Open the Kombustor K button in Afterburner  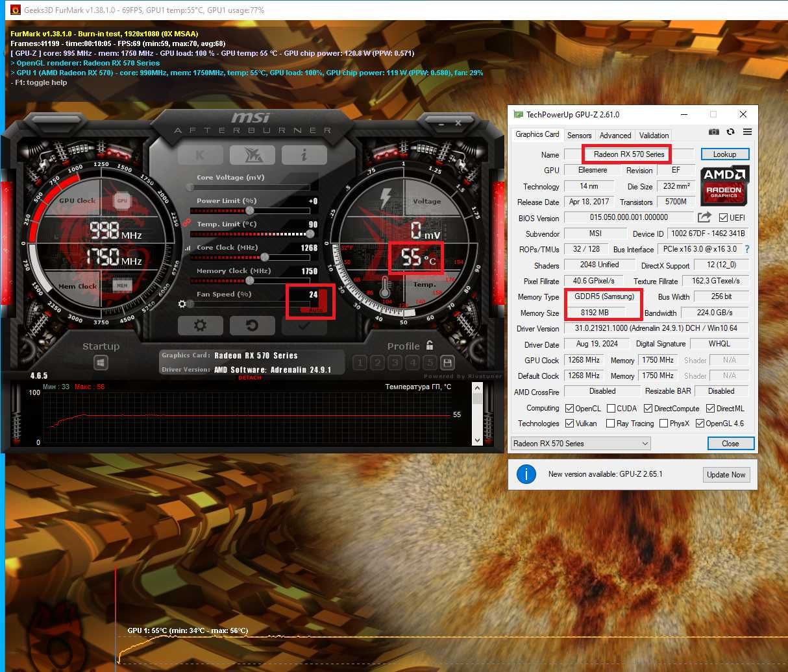click(200, 155)
